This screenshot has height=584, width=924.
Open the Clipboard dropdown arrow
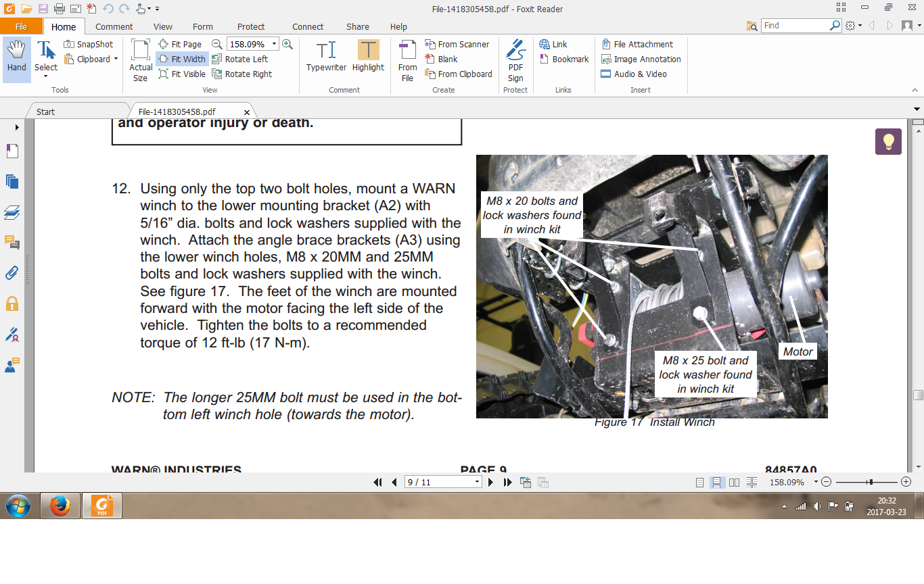pos(116,59)
